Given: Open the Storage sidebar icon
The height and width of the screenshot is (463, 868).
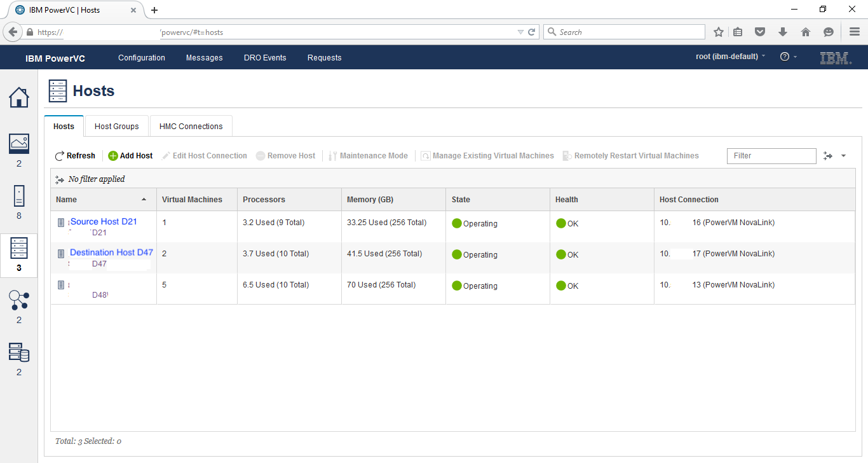Looking at the screenshot, I should [x=18, y=352].
